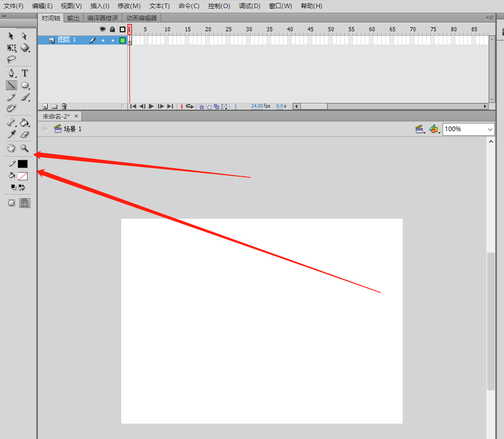Open the 控制(O) menu

pyautogui.click(x=219, y=6)
